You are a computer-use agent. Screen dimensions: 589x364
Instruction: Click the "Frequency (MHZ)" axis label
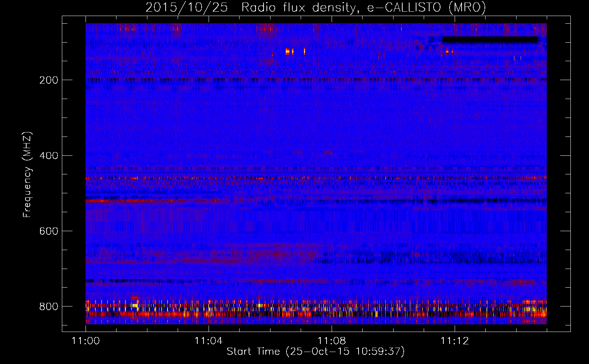point(27,175)
